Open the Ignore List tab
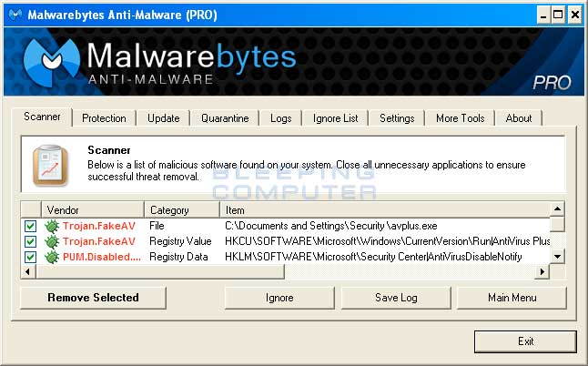588x366 pixels. 336,118
